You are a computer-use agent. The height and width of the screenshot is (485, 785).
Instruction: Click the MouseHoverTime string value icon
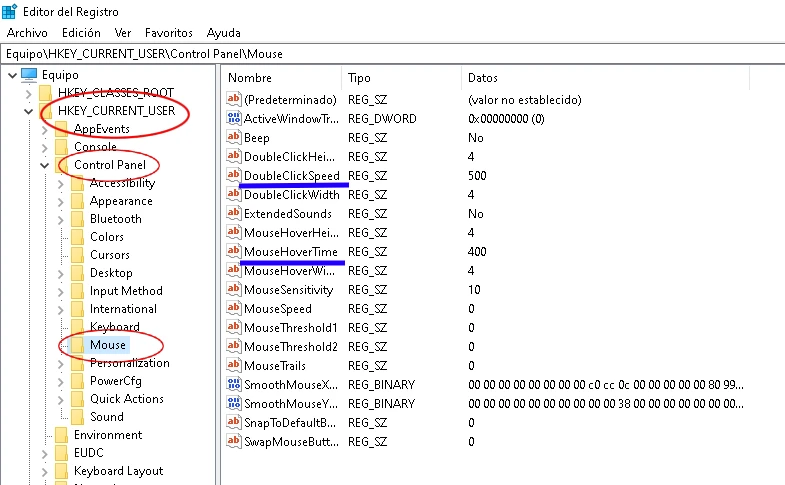[x=235, y=252]
